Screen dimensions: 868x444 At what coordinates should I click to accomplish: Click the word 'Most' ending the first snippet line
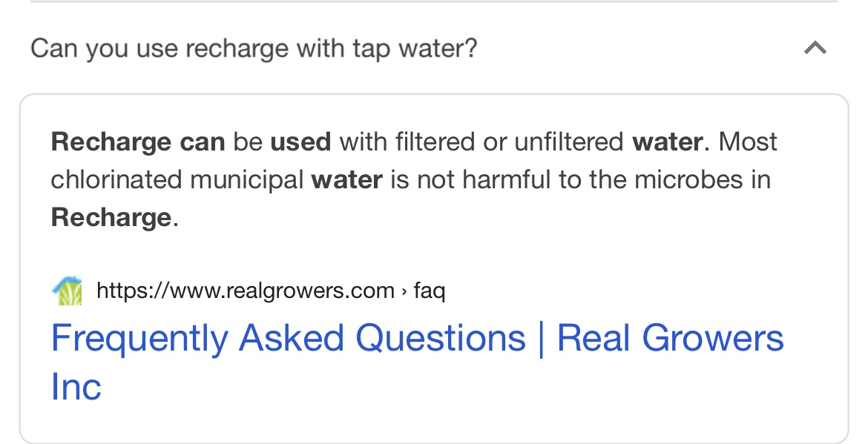click(x=748, y=142)
